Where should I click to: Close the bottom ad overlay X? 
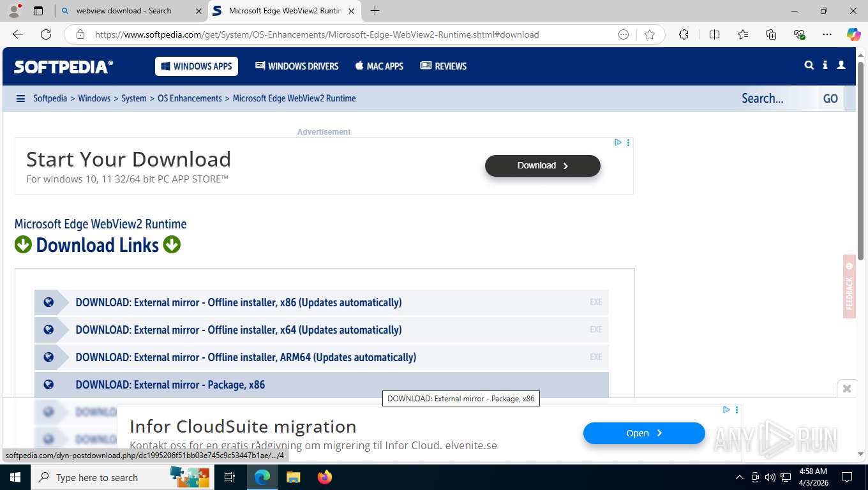pos(847,389)
